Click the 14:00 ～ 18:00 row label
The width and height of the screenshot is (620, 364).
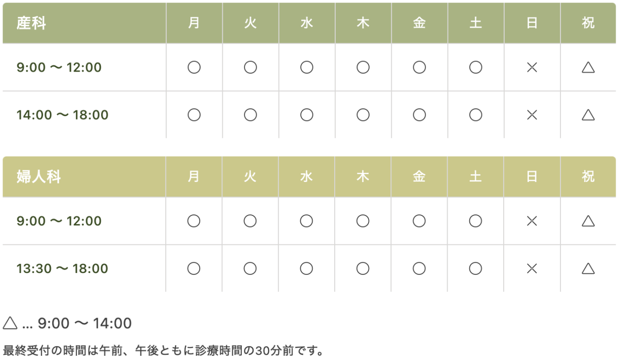pos(62,115)
